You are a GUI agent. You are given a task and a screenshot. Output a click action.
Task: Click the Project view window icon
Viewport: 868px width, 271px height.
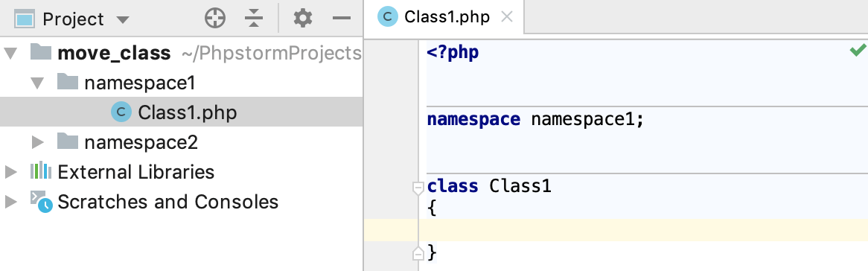[25, 19]
